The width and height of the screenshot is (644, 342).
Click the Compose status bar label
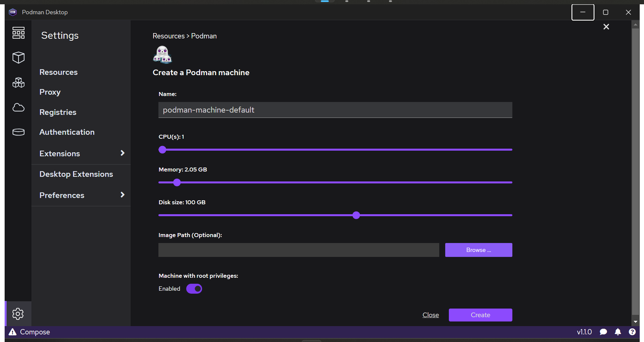point(35,332)
